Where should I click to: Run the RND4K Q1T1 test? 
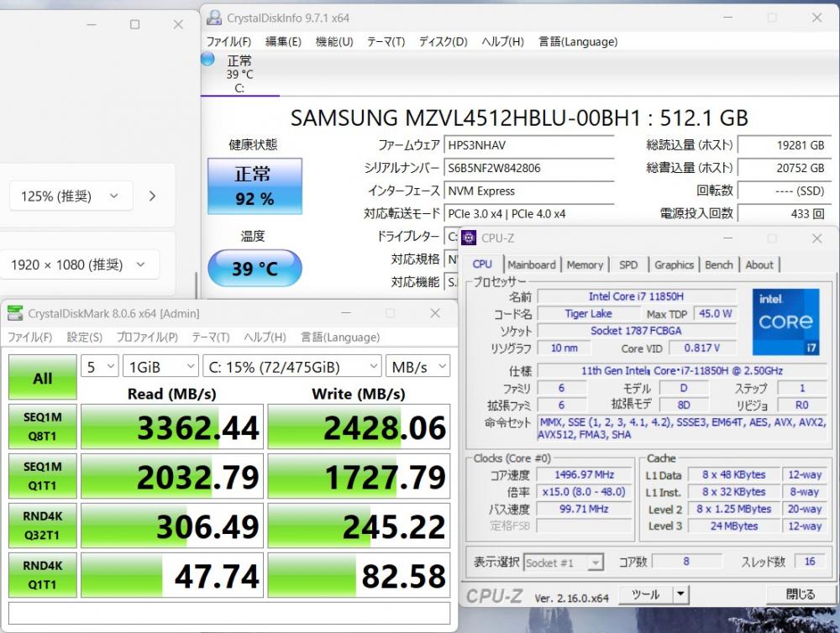tap(42, 574)
